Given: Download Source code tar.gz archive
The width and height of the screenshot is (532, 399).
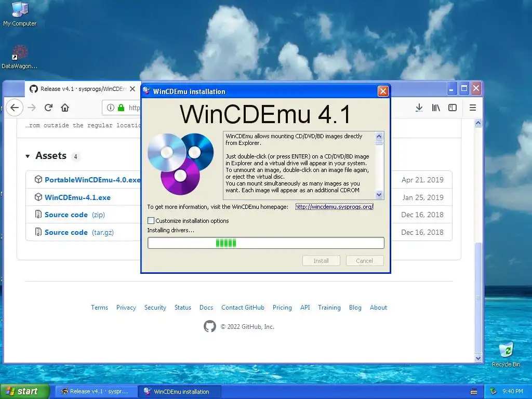Looking at the screenshot, I should click(x=79, y=232).
